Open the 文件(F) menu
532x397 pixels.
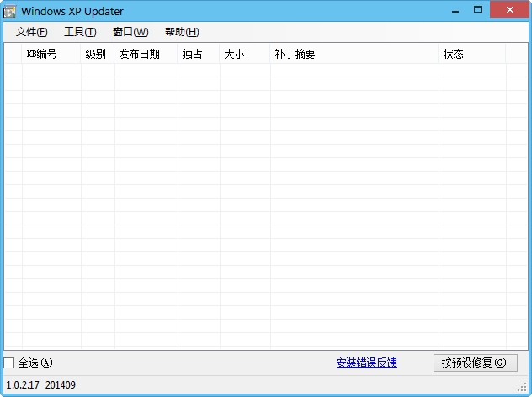(31, 32)
